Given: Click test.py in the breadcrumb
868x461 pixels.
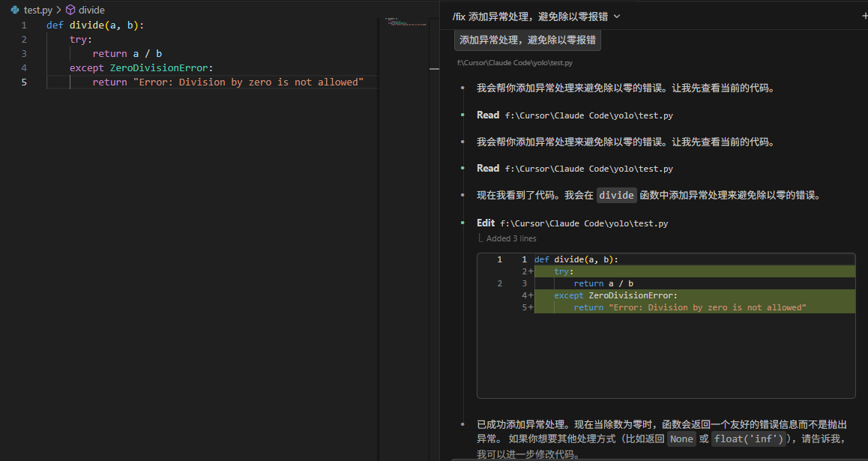Looking at the screenshot, I should click(x=37, y=10).
